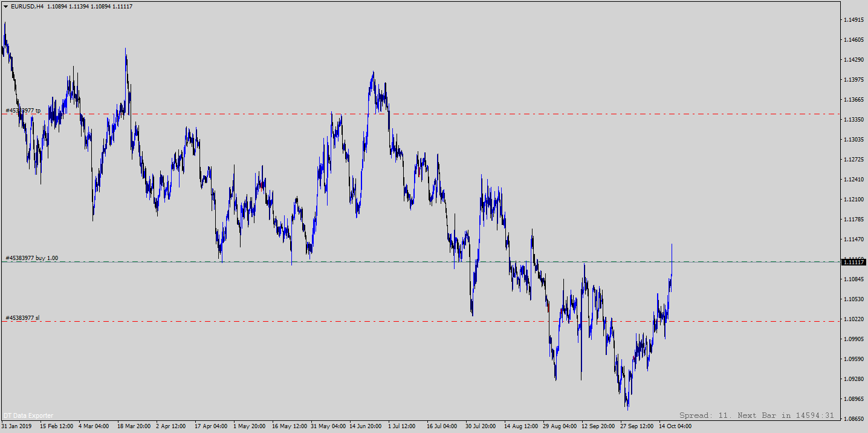The width and height of the screenshot is (868, 433).
Task: Click the 31 Jan 2019 date label
Action: 16,426
